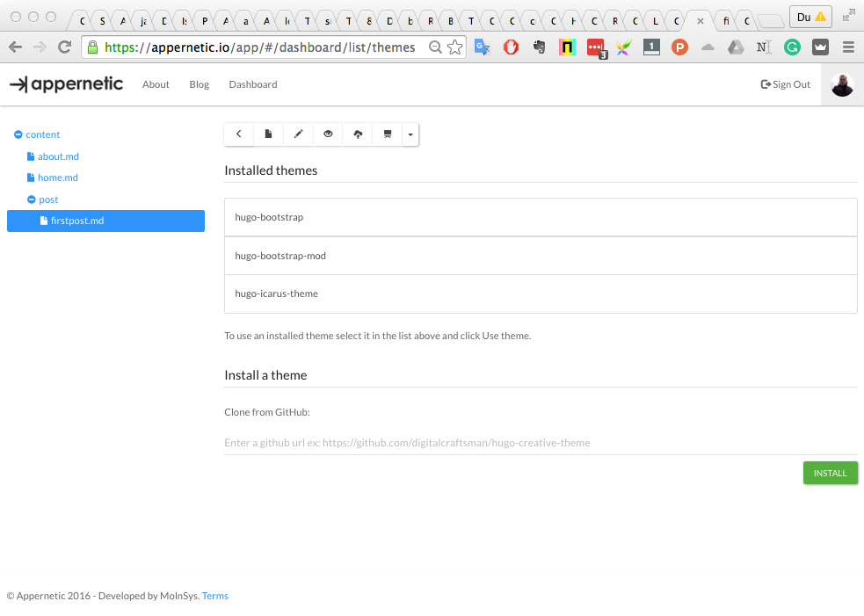864x616 pixels.
Task: Bookmark the page with the star icon
Action: (454, 47)
